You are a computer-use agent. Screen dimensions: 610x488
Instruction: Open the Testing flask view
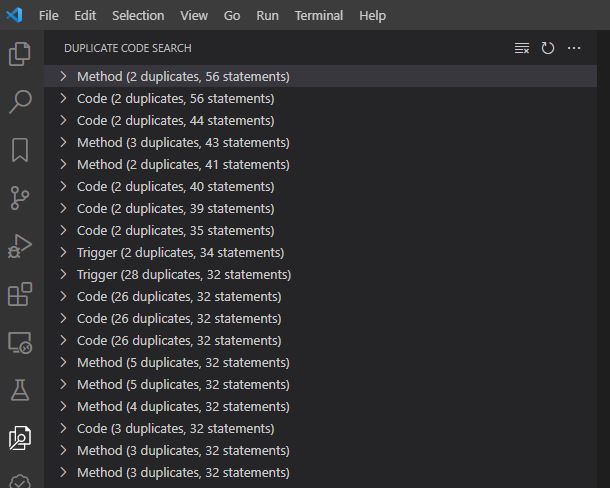(x=19, y=390)
